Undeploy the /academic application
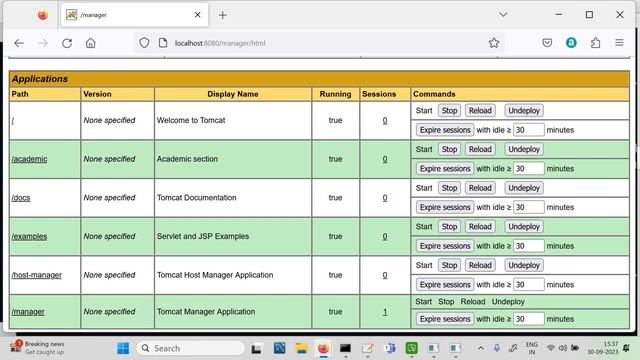The width and height of the screenshot is (640, 360). coord(524,149)
